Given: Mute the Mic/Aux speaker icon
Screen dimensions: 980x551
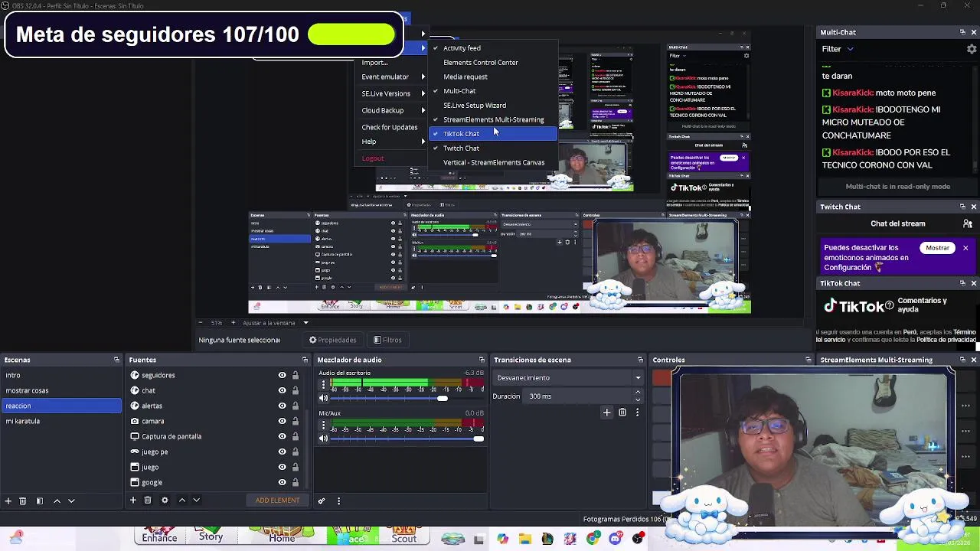Looking at the screenshot, I should tap(323, 439).
